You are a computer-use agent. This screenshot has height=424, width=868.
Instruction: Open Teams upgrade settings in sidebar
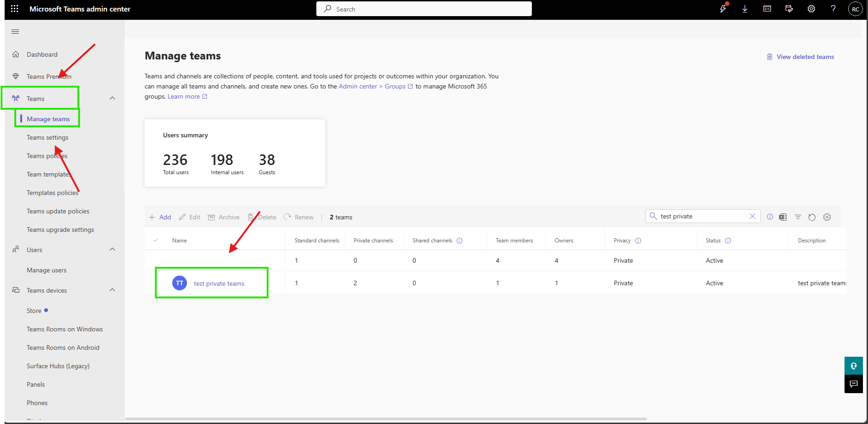[60, 230]
